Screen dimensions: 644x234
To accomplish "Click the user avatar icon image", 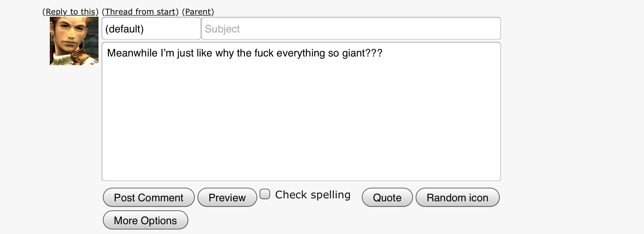I will click(74, 41).
